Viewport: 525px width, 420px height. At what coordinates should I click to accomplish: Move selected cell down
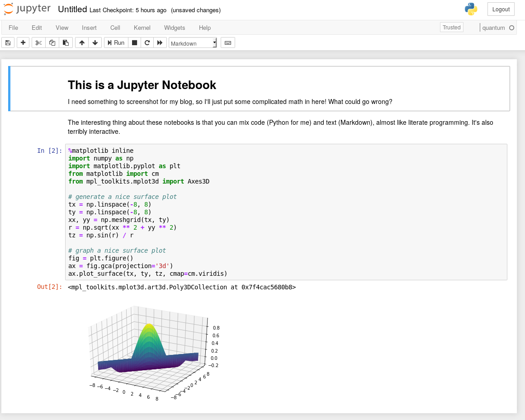tap(95, 43)
